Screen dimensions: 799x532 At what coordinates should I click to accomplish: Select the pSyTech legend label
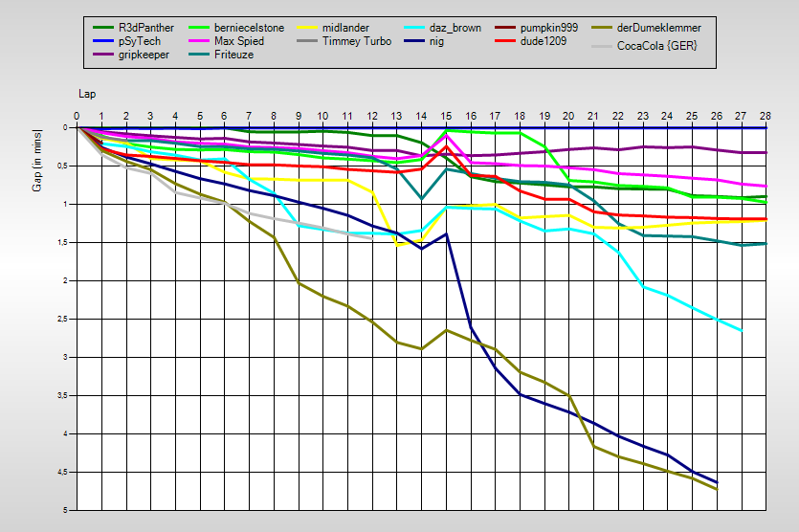tap(140, 41)
